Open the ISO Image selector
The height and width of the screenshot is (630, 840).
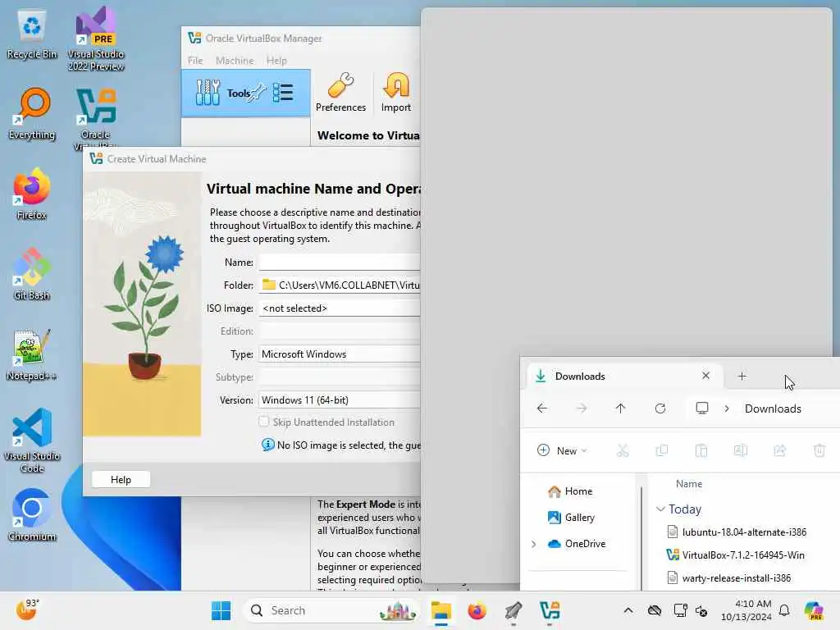[x=340, y=308]
